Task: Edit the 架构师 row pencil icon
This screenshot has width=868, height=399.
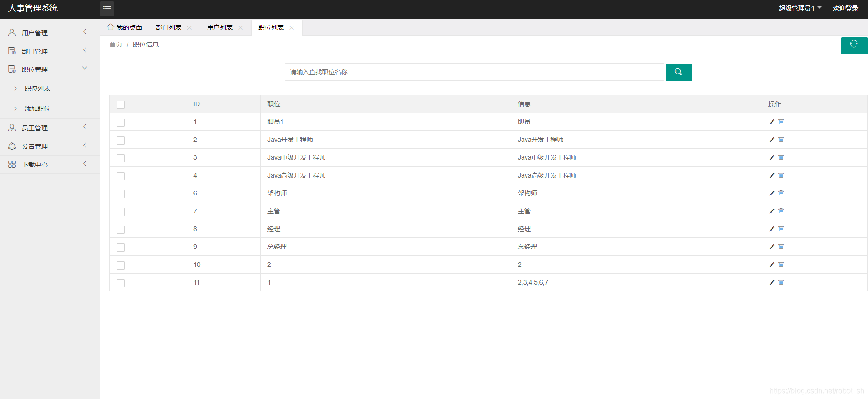Action: coord(772,193)
